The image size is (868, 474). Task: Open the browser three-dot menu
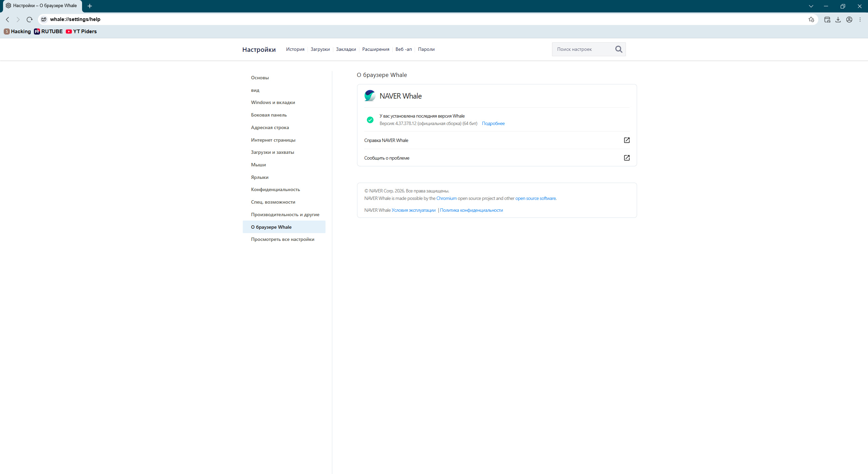860,19
